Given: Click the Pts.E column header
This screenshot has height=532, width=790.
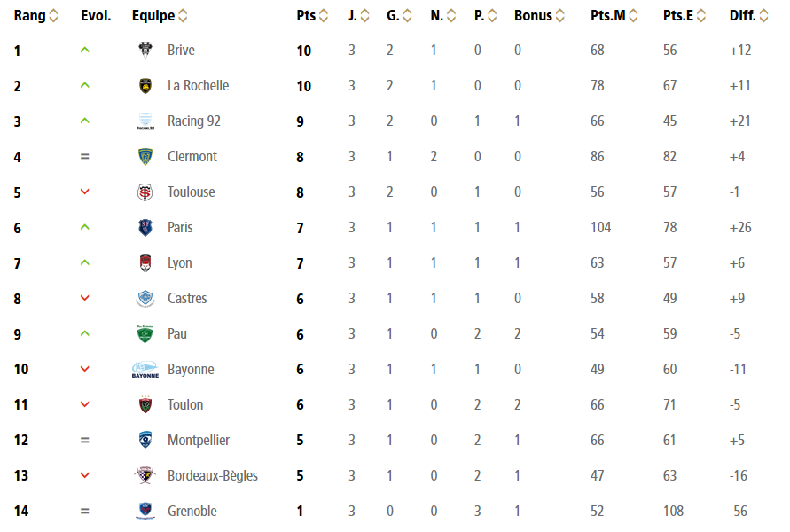Looking at the screenshot, I should [x=679, y=16].
